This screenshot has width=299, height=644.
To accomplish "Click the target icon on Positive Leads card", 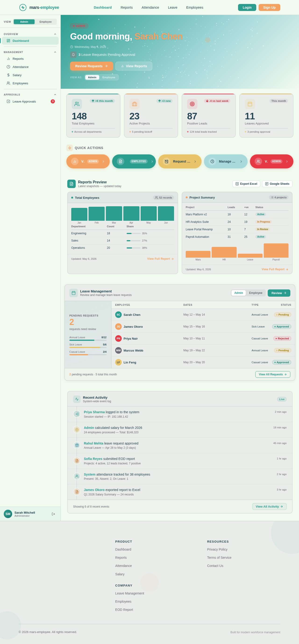I will point(192,104).
